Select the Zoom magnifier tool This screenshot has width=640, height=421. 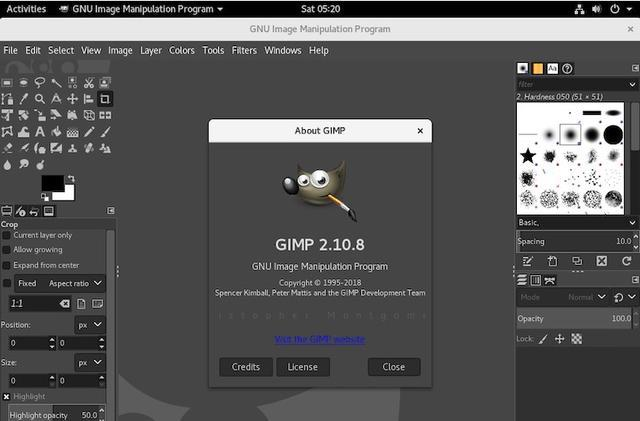click(40, 99)
